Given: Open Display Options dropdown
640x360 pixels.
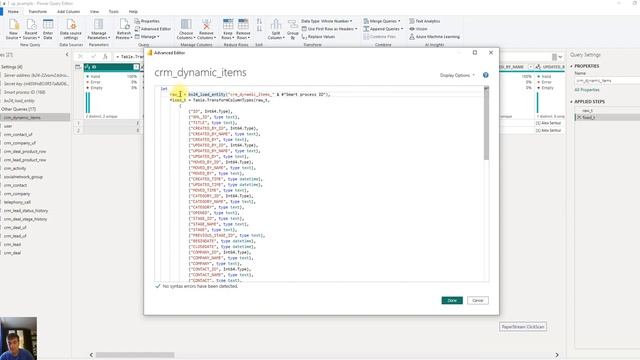Looking at the screenshot, I should [458, 75].
